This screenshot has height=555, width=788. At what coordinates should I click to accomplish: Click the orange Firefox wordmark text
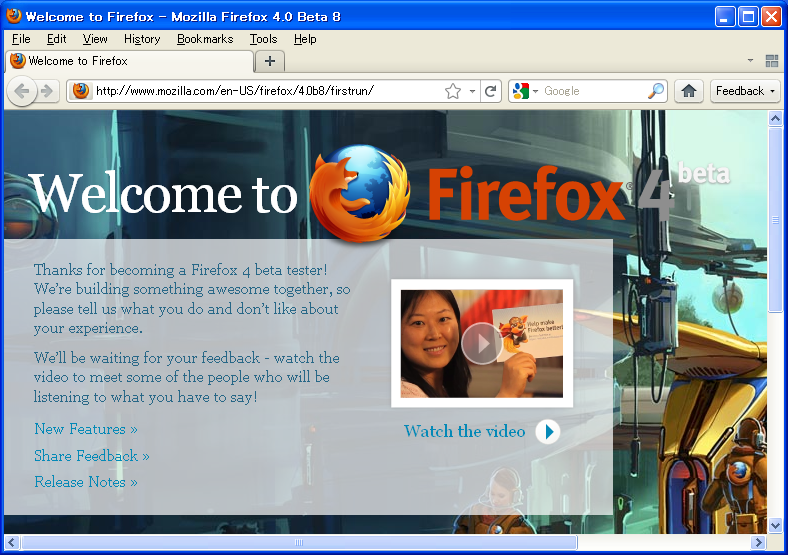coord(525,194)
